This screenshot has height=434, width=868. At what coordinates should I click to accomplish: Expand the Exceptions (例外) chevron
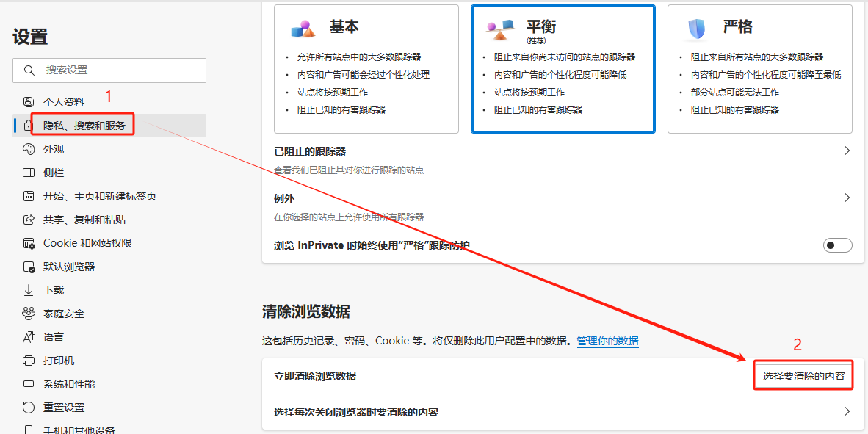pos(847,198)
